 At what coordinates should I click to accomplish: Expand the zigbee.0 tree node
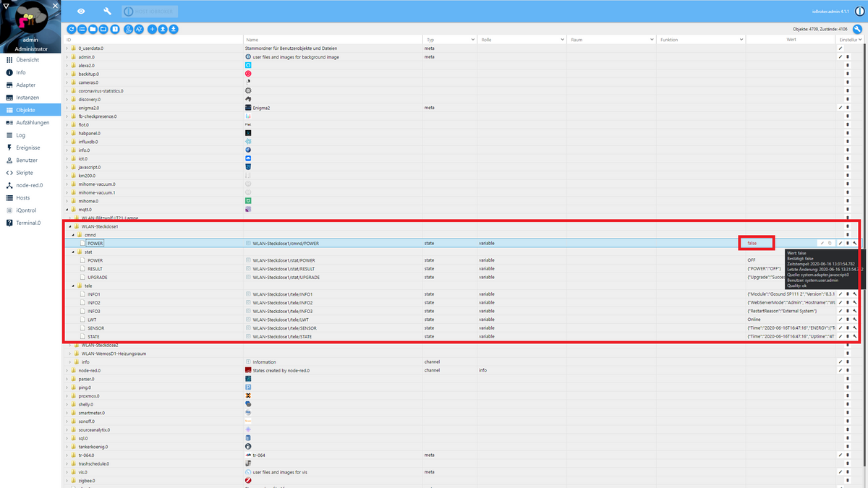tap(67, 480)
